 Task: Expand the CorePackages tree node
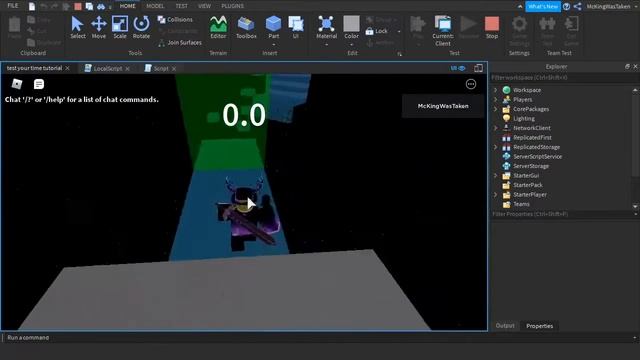pyautogui.click(x=496, y=109)
